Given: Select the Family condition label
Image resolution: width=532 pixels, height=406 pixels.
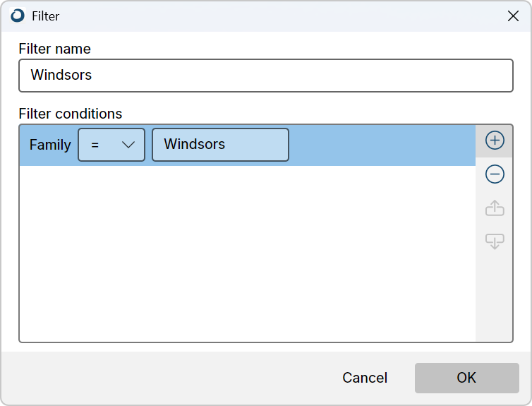Looking at the screenshot, I should point(50,145).
